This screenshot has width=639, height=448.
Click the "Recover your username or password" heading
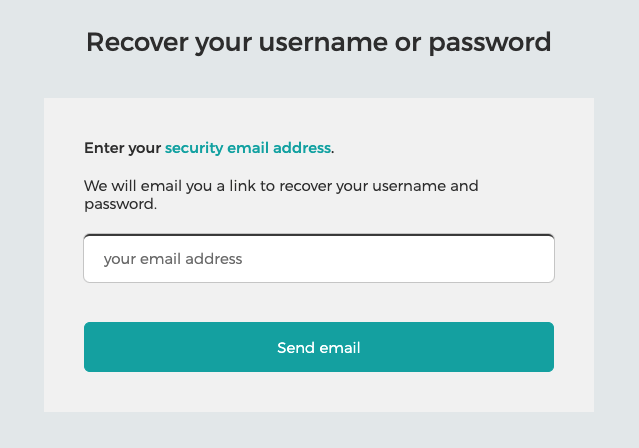(x=318, y=42)
